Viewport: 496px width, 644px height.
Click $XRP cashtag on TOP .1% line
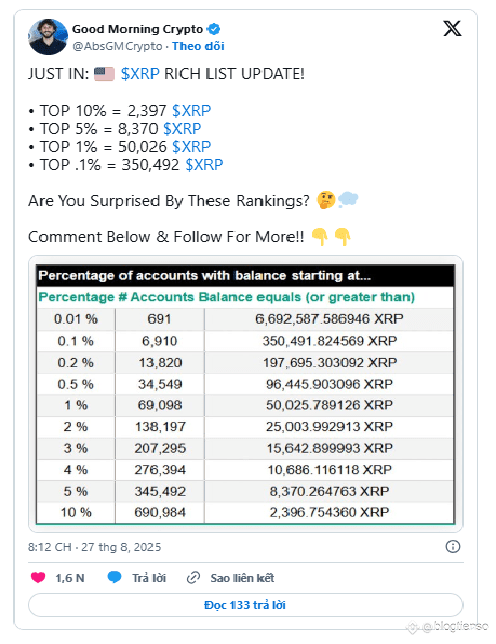pos(204,165)
